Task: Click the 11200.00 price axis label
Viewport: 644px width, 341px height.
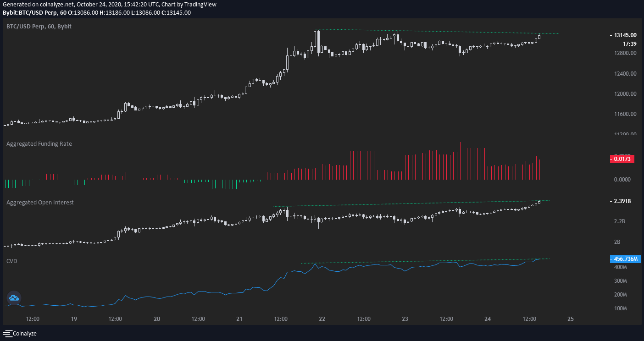Action: tap(625, 134)
